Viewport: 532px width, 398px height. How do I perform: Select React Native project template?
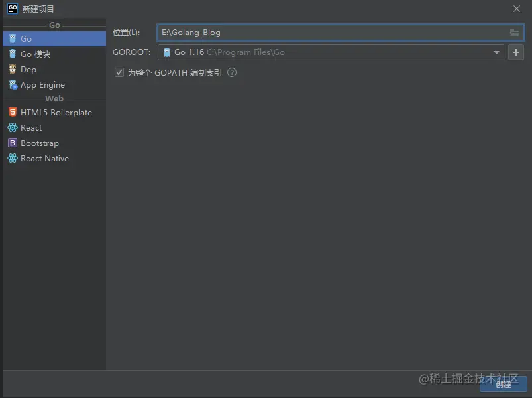tap(54, 159)
